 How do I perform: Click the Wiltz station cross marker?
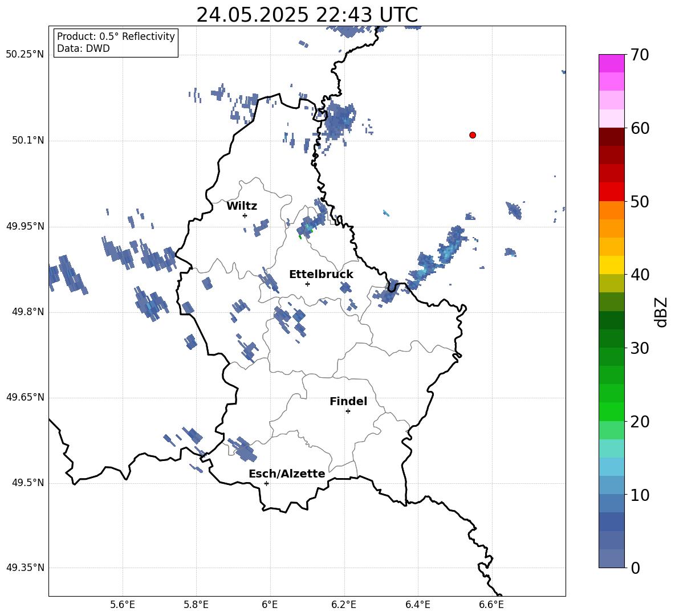coord(245,215)
